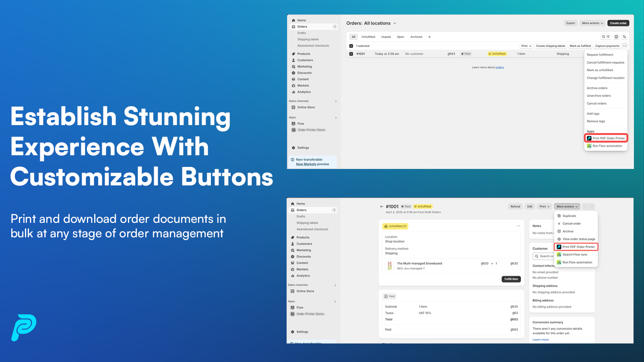Image resolution: width=644 pixels, height=362 pixels.
Task: Open the Print dropdown in the bulk actions bar
Action: pos(526,46)
